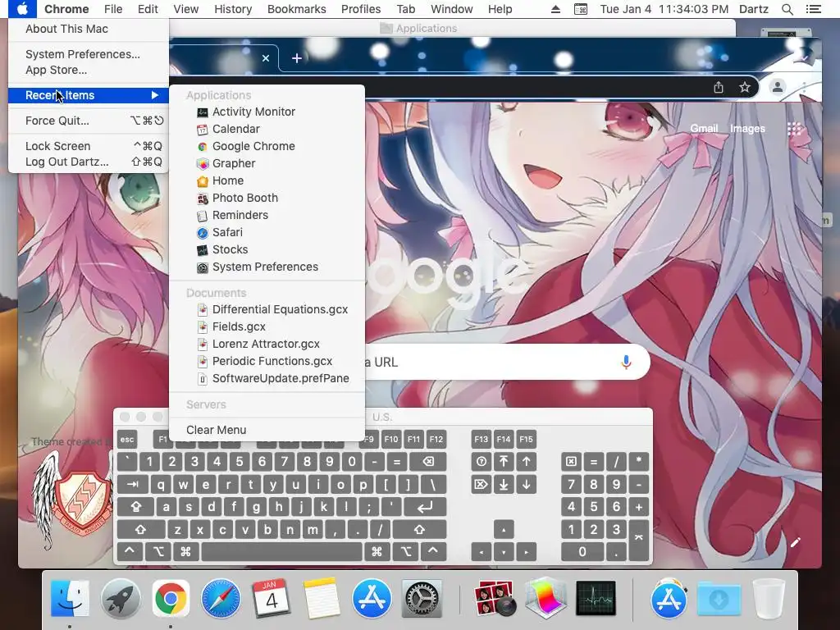Viewport: 840px width, 630px height.
Task: Open Calendar in Recent Items list
Action: [267, 129]
